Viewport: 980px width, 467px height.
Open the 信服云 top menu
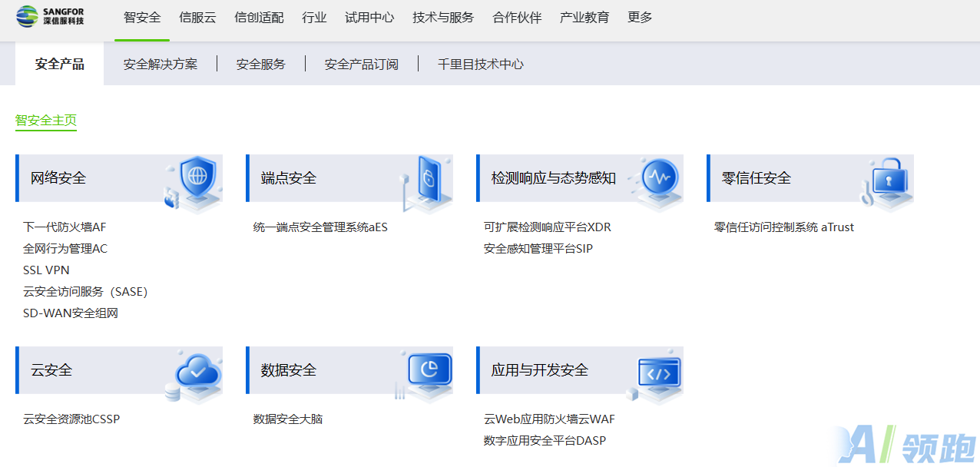(197, 17)
